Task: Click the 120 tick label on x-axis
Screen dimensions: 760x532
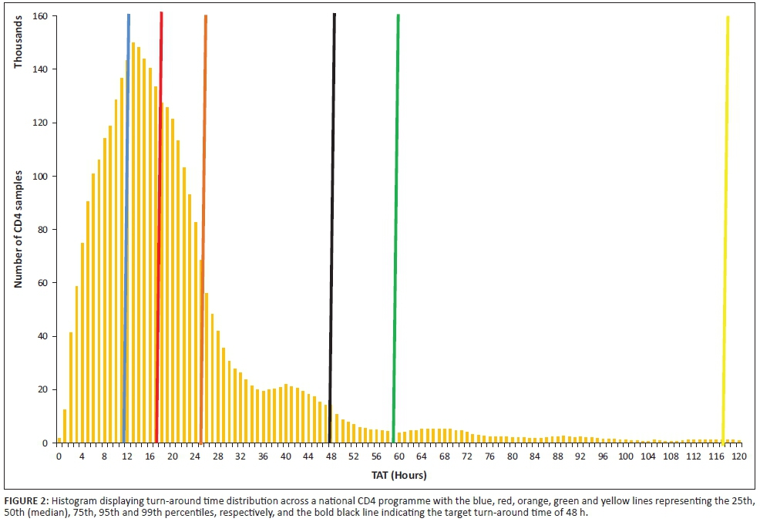Action: point(738,456)
